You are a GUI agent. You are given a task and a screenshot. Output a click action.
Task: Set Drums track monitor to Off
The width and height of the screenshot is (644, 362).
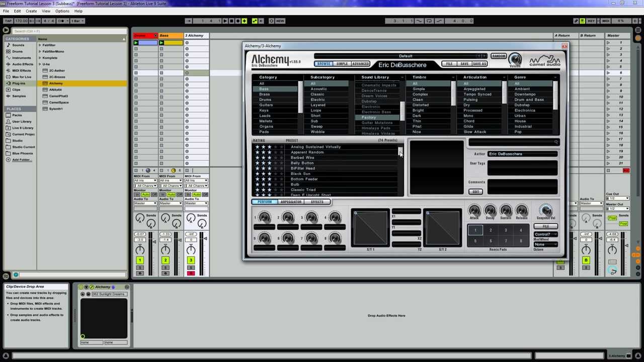pos(154,195)
